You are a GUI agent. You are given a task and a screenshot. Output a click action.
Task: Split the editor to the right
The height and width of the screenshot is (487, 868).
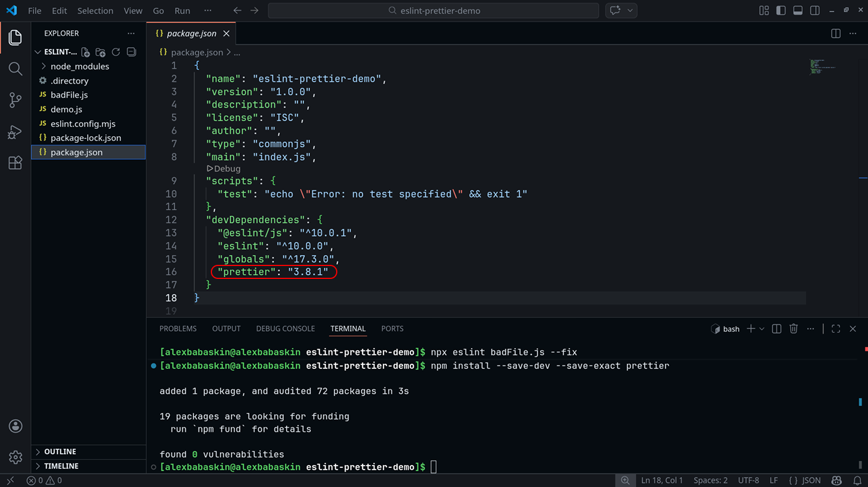click(835, 33)
